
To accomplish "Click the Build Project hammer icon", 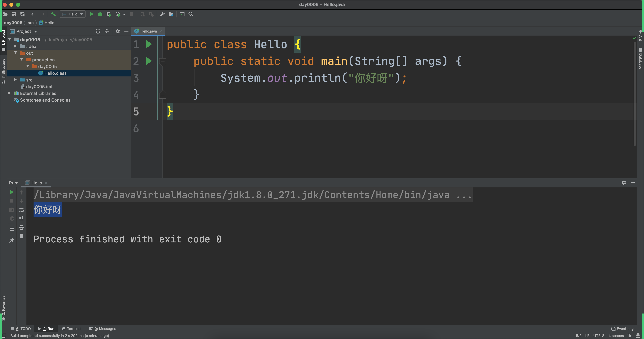I will pyautogui.click(x=53, y=14).
